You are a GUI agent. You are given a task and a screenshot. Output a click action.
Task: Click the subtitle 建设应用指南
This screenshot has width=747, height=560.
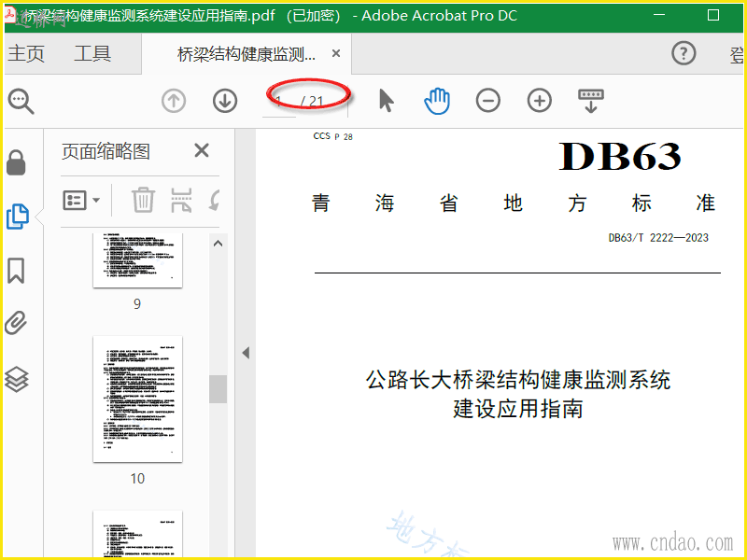pyautogui.click(x=518, y=409)
